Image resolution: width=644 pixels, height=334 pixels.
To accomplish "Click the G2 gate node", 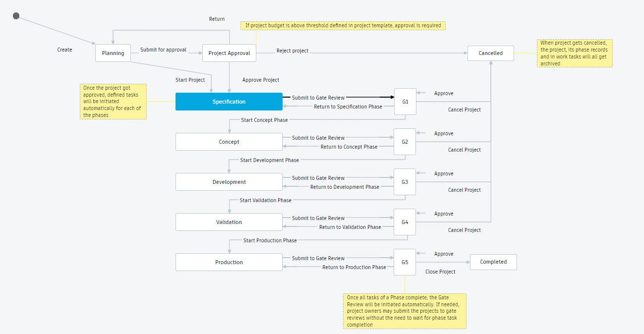I will tap(405, 142).
